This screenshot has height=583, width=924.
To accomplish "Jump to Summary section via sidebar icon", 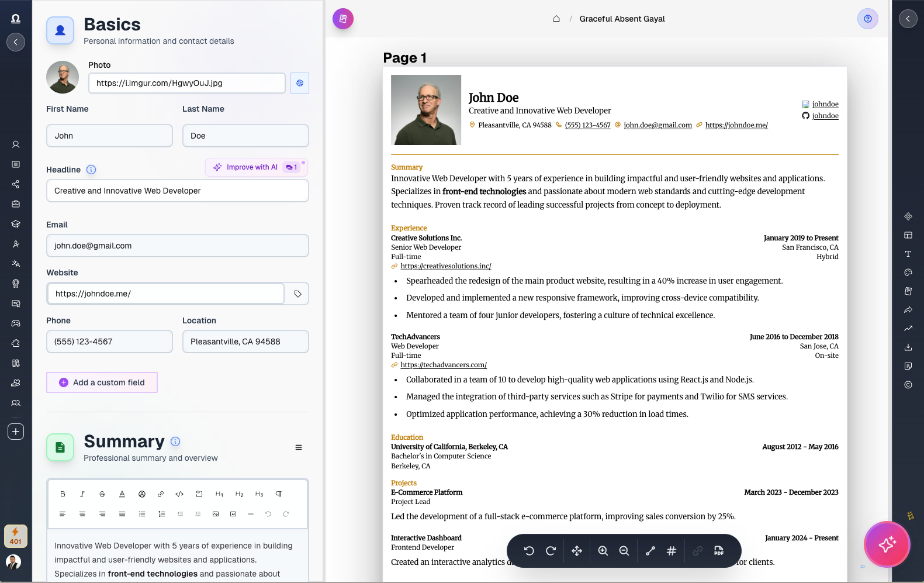I will pos(16,164).
